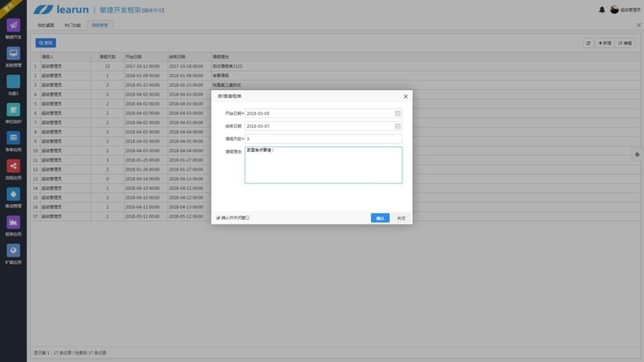Sort by the start date column header
The image size is (644, 362).
(x=146, y=56)
